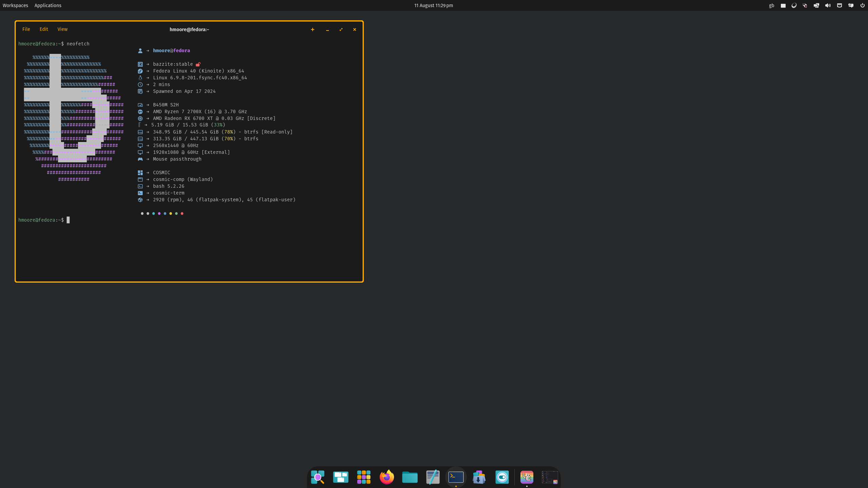
Task: Open the File menu in terminal
Action: [x=26, y=29]
